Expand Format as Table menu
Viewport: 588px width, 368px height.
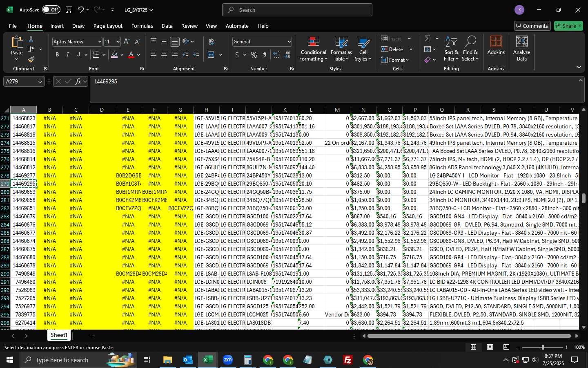coord(341,49)
